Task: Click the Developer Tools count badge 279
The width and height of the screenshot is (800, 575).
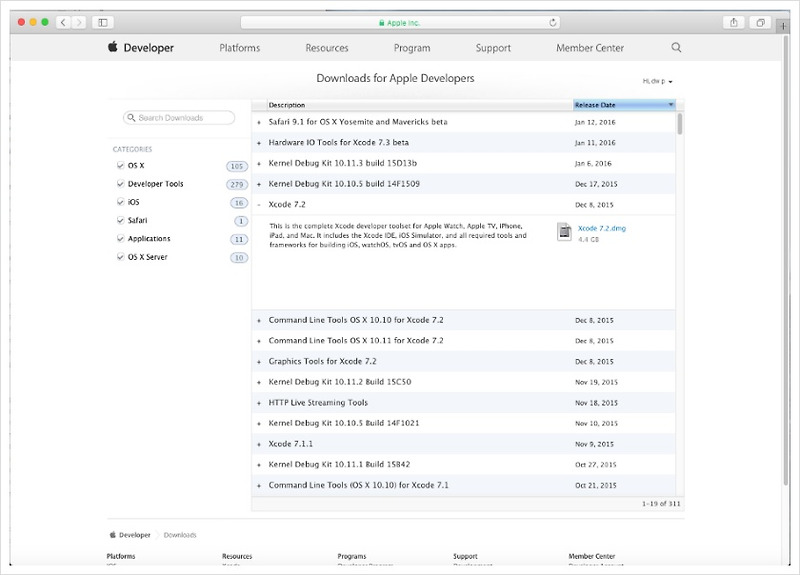Action: pos(237,185)
